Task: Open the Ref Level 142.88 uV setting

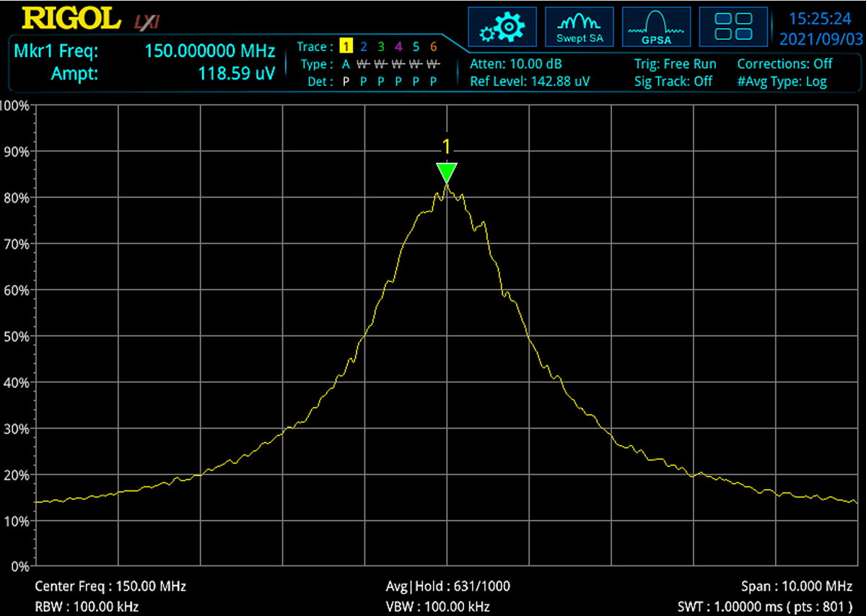Action: pos(529,82)
